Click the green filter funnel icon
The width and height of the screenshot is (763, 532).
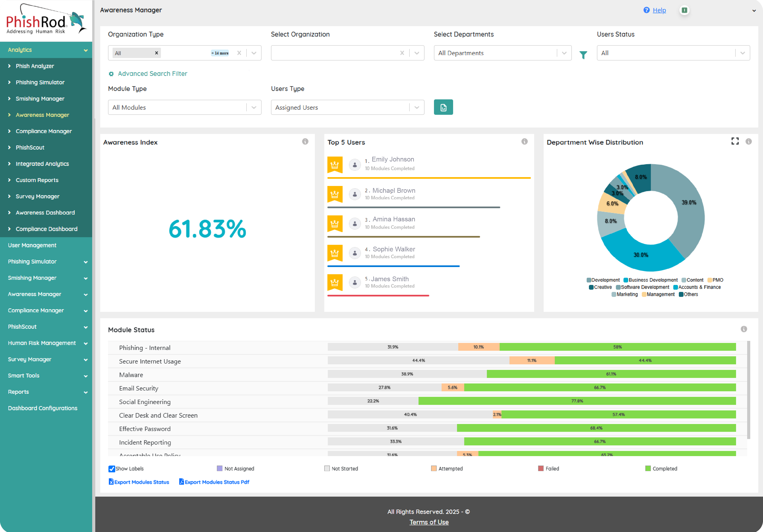[x=583, y=55]
